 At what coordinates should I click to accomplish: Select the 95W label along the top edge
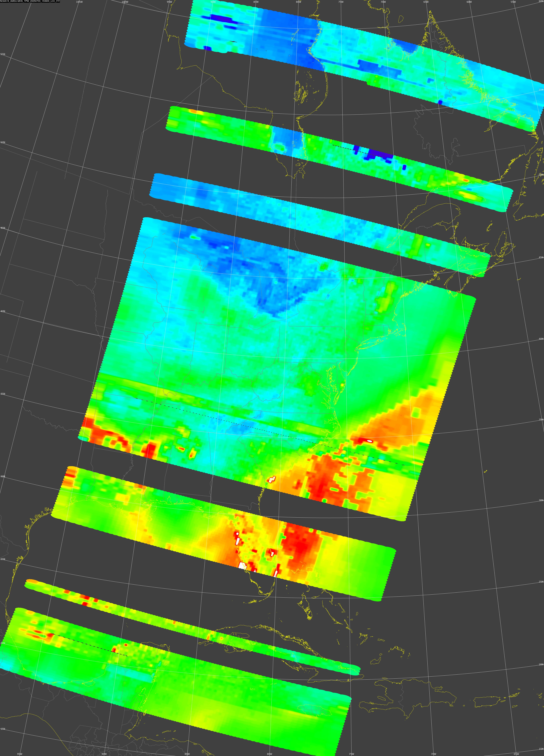click(x=169, y=2)
